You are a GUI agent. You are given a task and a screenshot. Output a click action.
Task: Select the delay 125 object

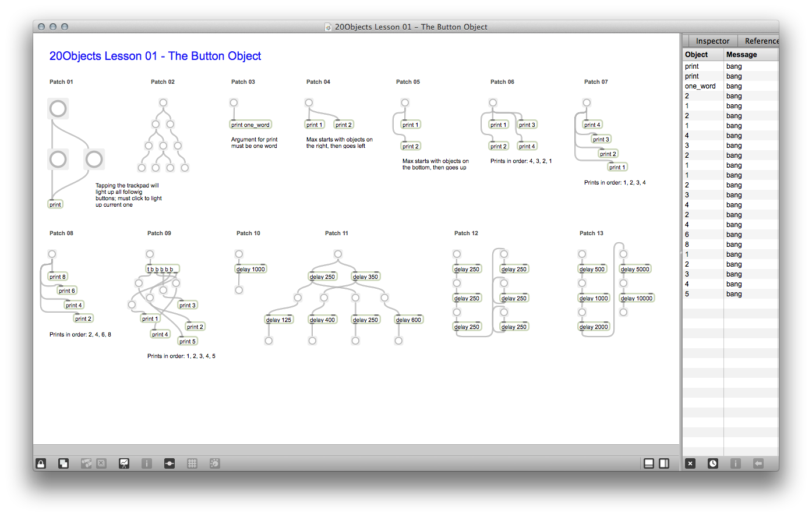[x=278, y=320]
